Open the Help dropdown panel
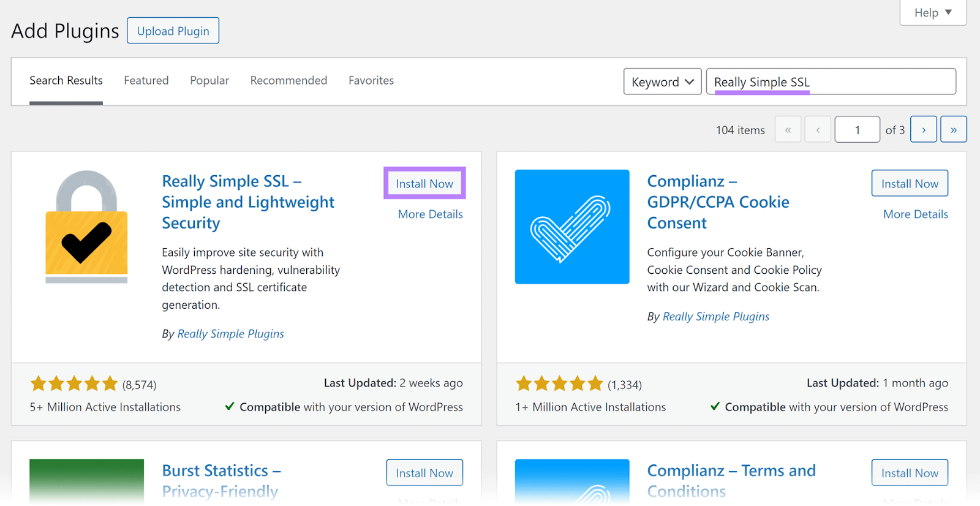The width and height of the screenshot is (980, 506). click(933, 12)
